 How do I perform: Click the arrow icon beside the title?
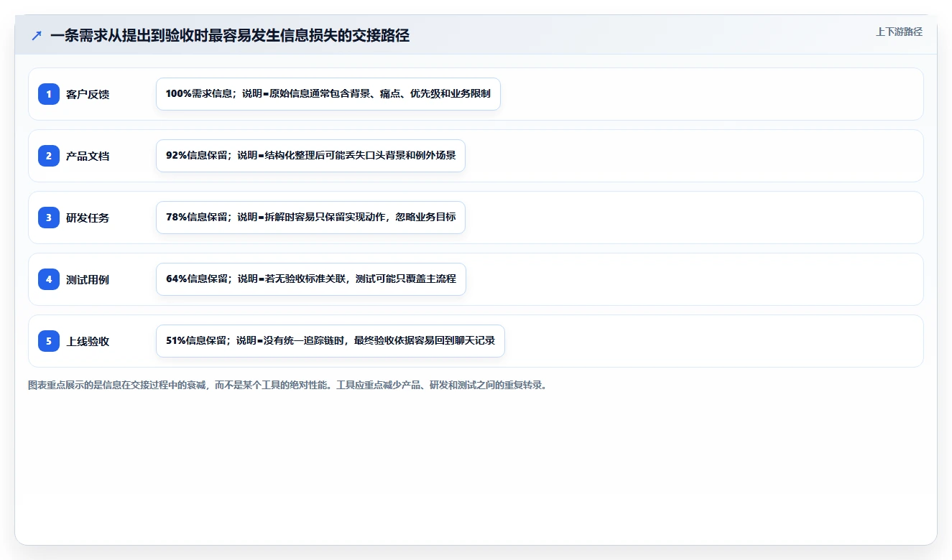pyautogui.click(x=37, y=35)
